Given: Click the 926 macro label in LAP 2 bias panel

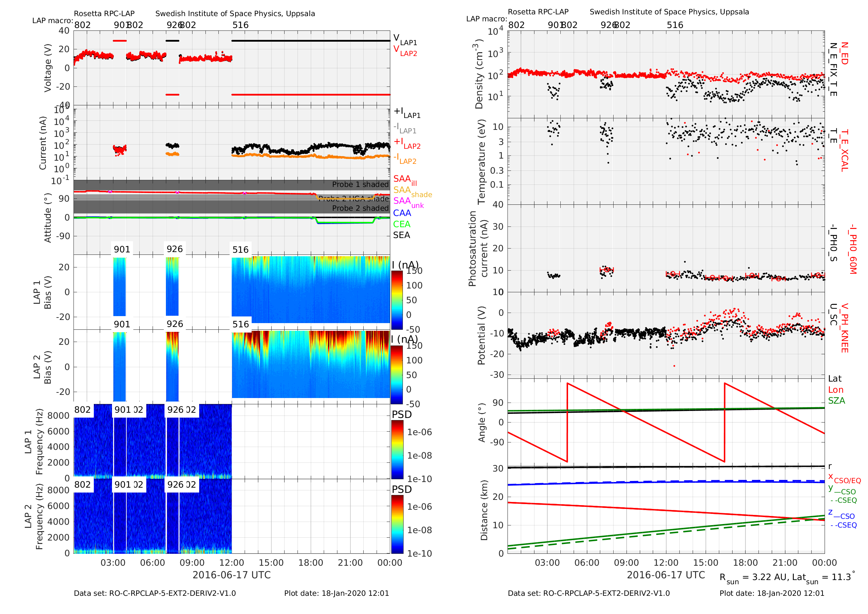Looking at the screenshot, I should tap(175, 324).
